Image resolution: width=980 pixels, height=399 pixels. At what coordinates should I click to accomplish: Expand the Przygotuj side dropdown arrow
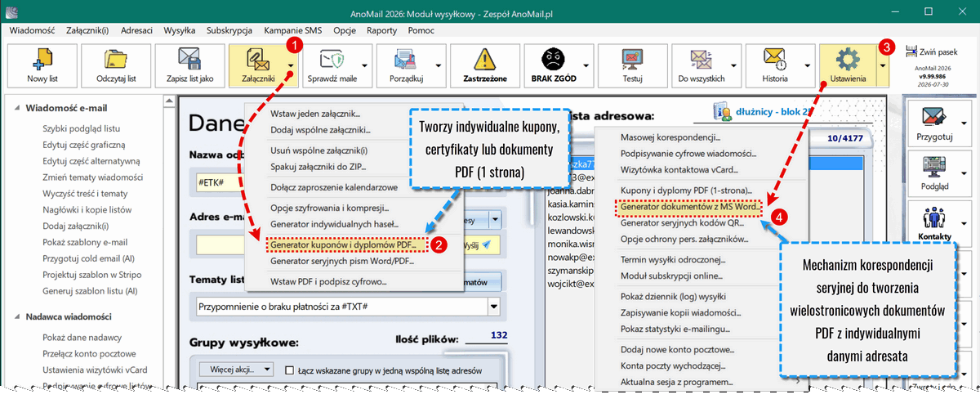tap(964, 123)
